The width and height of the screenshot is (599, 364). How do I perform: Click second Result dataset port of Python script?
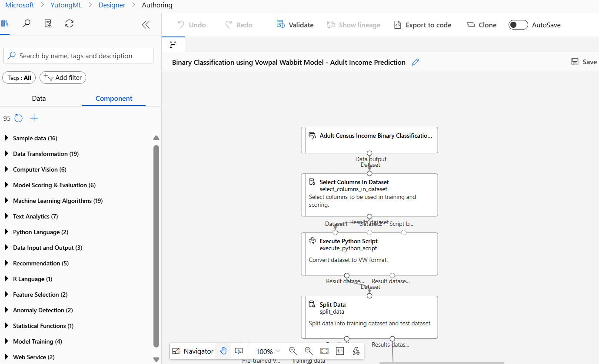pos(392,275)
